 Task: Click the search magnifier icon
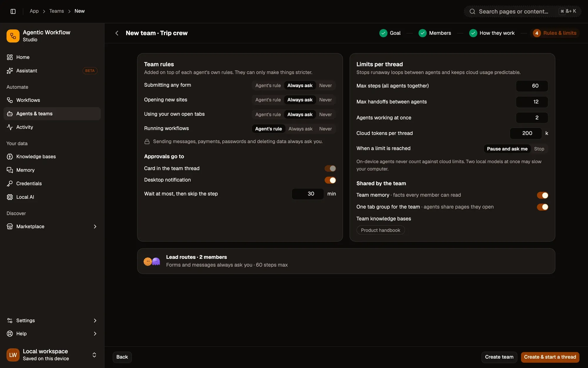click(x=472, y=11)
